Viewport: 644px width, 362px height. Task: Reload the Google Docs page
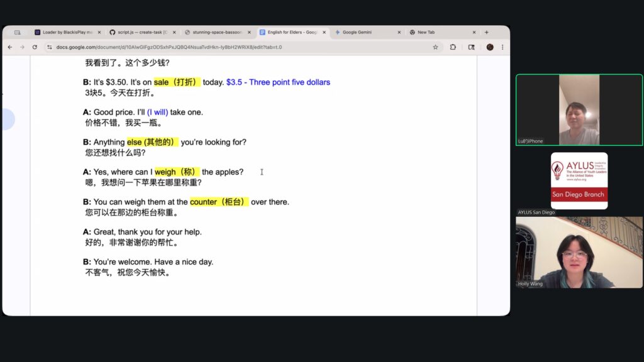point(34,47)
